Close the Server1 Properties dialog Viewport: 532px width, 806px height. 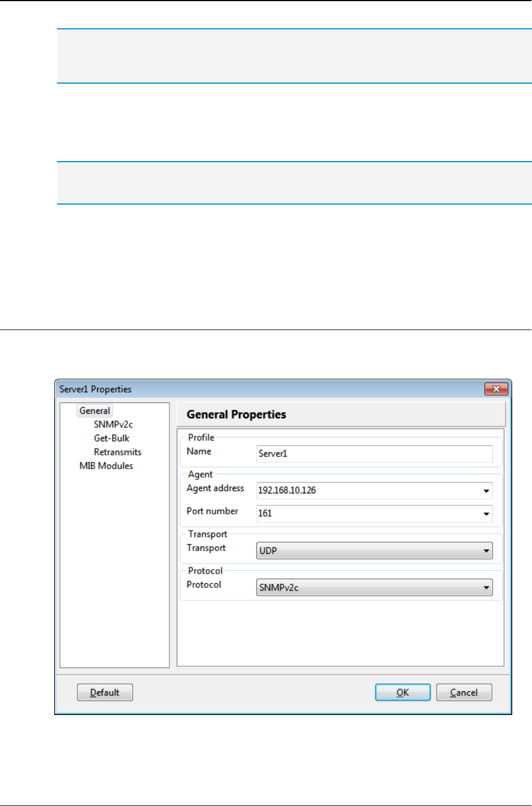tap(496, 389)
